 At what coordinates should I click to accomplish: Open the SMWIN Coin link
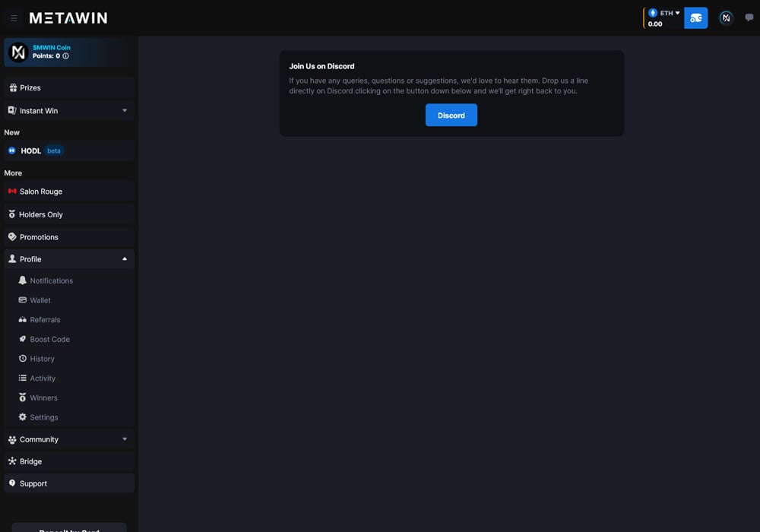(x=52, y=47)
